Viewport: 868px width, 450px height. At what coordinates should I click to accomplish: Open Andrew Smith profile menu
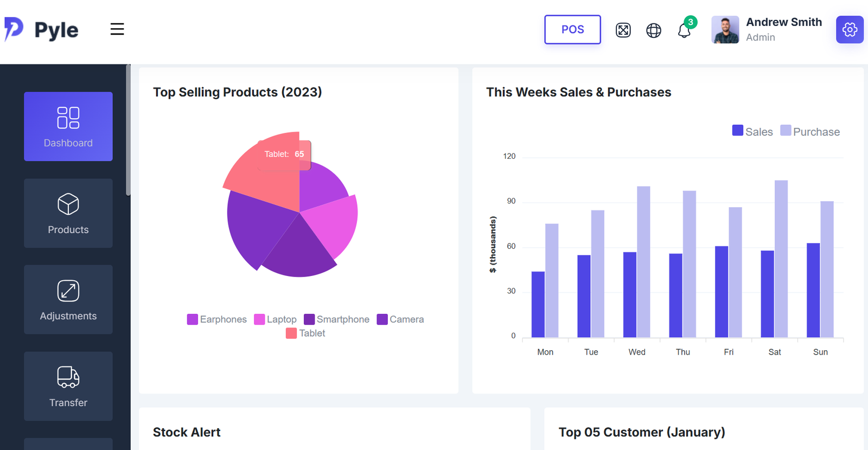pyautogui.click(x=783, y=29)
